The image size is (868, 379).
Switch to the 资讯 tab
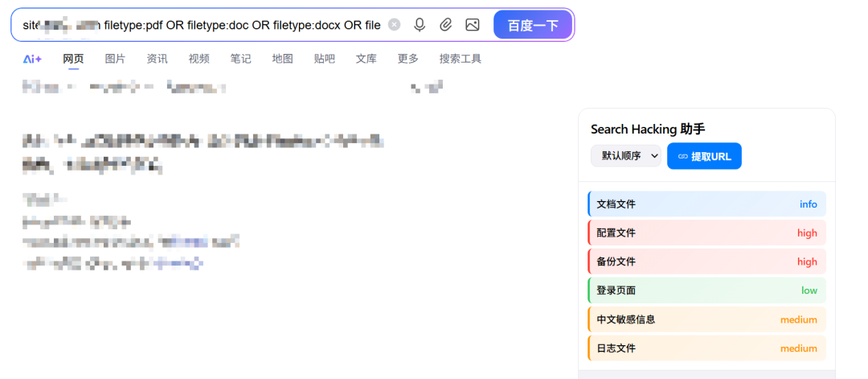click(158, 59)
